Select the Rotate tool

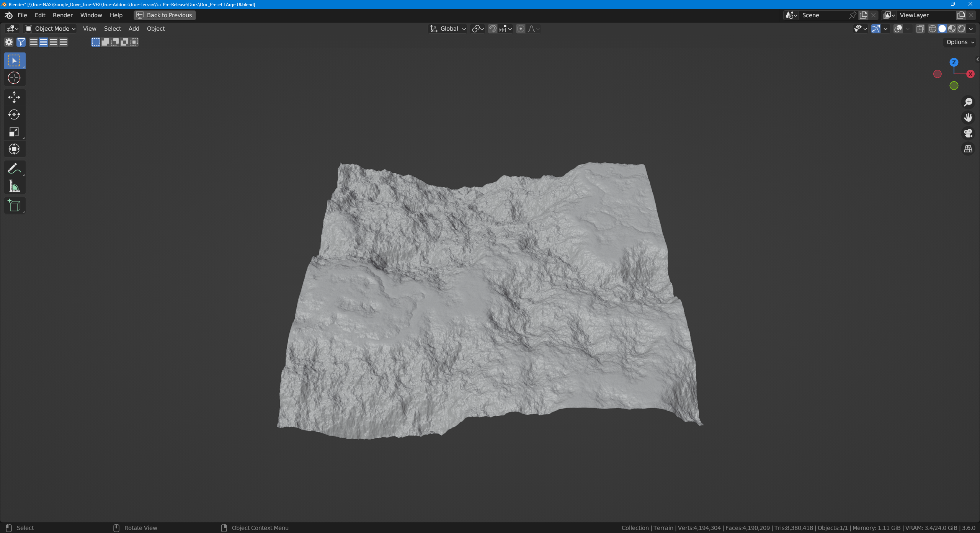(14, 114)
